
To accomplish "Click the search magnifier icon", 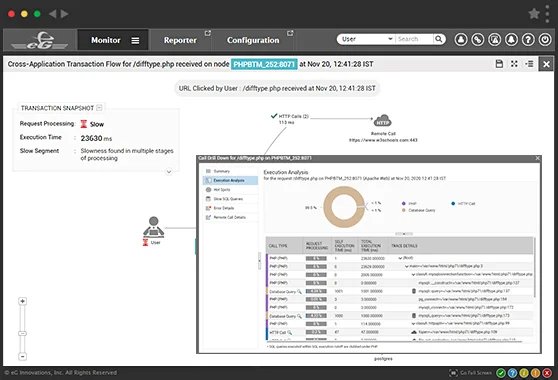I will tap(439, 39).
